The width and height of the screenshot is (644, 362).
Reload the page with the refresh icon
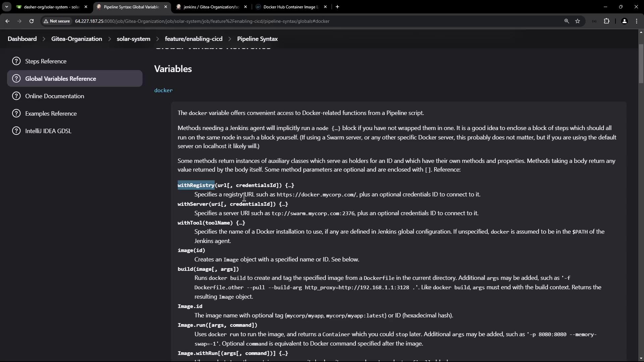click(32, 21)
